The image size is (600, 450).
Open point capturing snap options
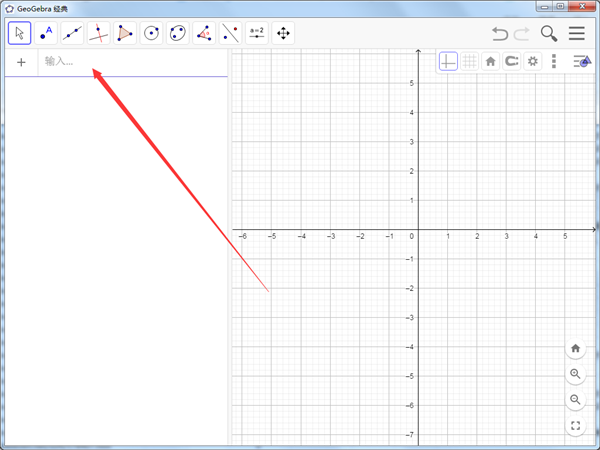pos(512,61)
